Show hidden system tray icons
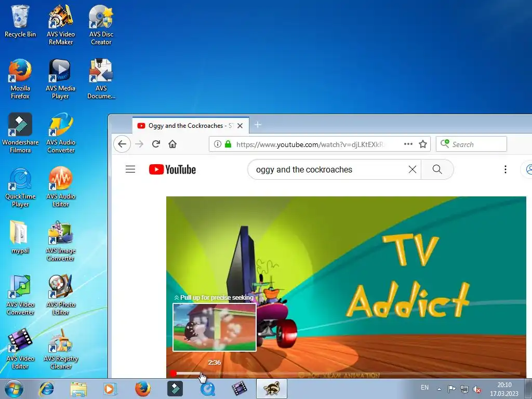Viewport: 532px width, 399px height. 439,389
